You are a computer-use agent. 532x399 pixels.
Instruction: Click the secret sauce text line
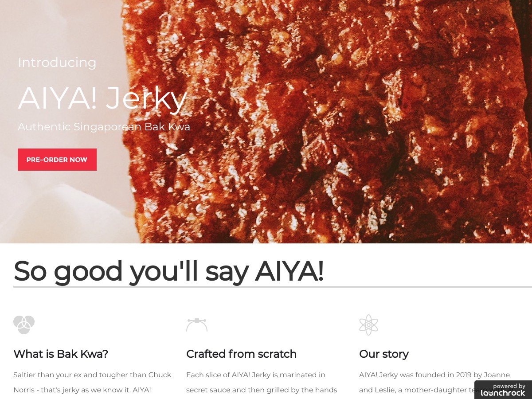[262, 390]
